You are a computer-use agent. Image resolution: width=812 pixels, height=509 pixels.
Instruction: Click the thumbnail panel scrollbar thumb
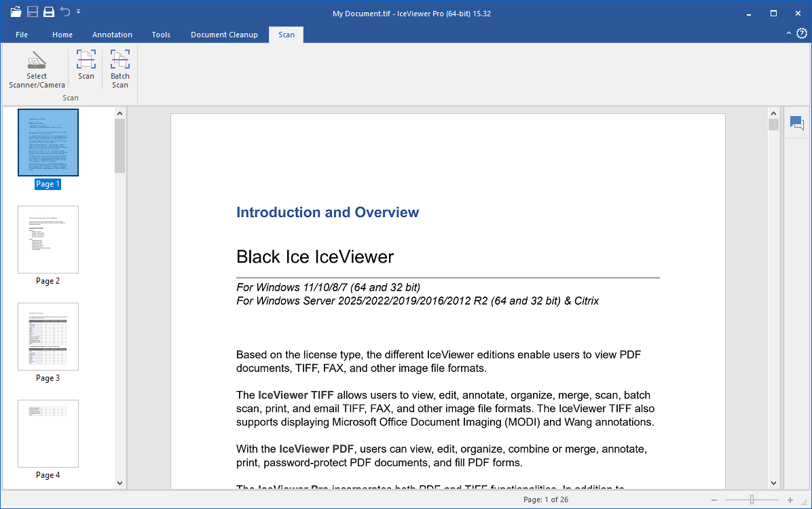[119, 146]
